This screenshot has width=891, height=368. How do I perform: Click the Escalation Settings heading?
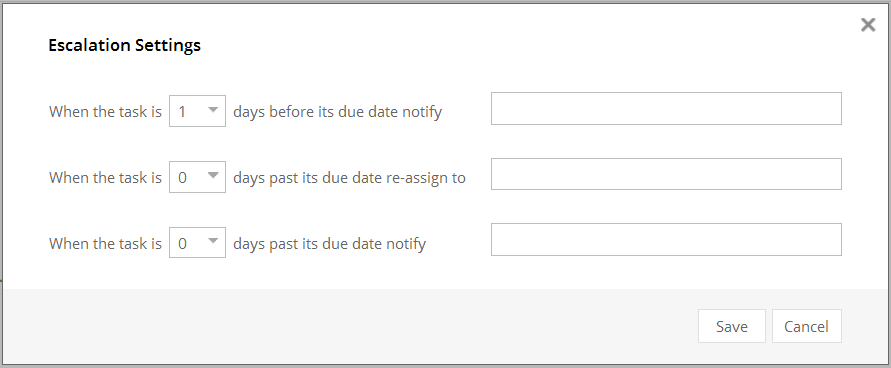point(124,45)
